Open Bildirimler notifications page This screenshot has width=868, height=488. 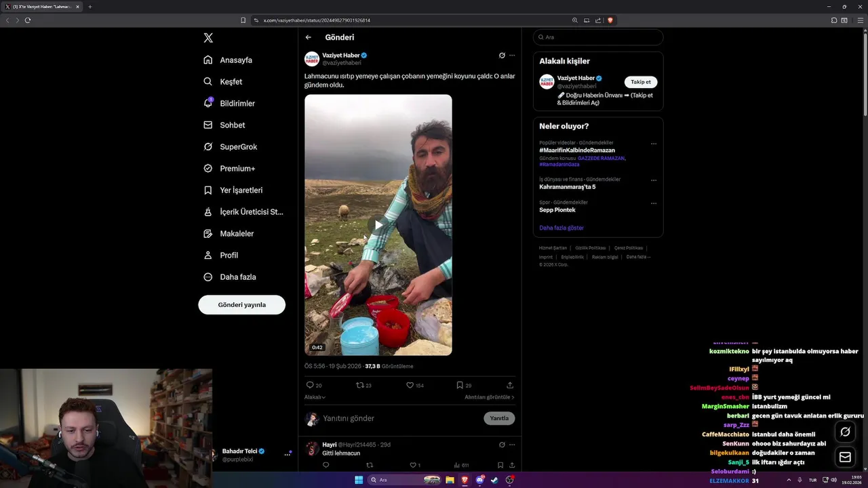tap(229, 103)
